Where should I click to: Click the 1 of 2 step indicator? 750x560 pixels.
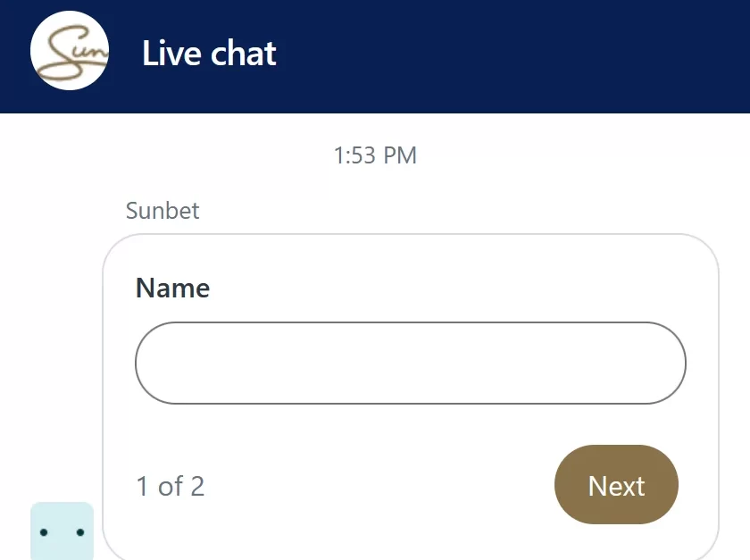171,486
